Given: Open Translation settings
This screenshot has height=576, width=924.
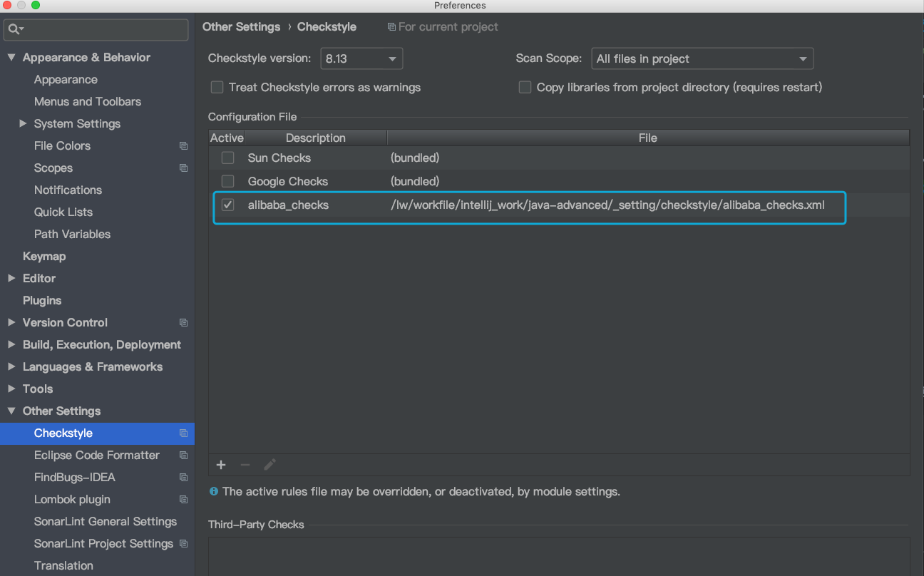Looking at the screenshot, I should (x=63, y=566).
